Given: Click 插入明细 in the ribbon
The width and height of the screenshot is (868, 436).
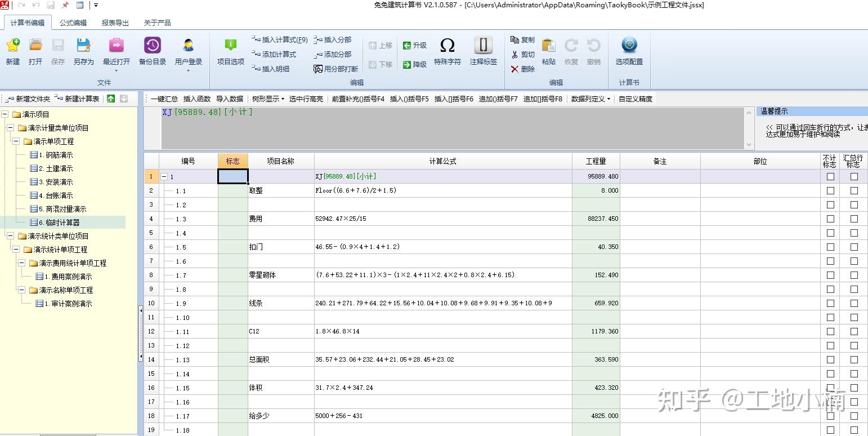Looking at the screenshot, I should pos(271,69).
